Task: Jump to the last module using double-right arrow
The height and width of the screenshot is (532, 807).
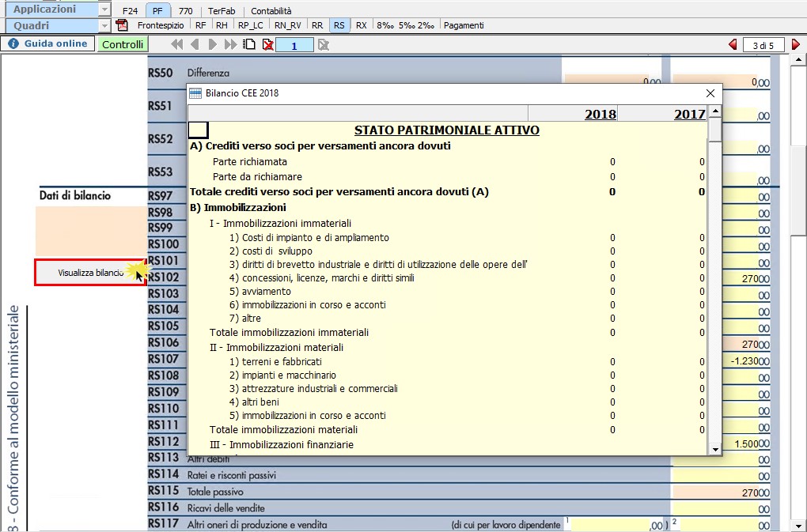Action: click(230, 45)
